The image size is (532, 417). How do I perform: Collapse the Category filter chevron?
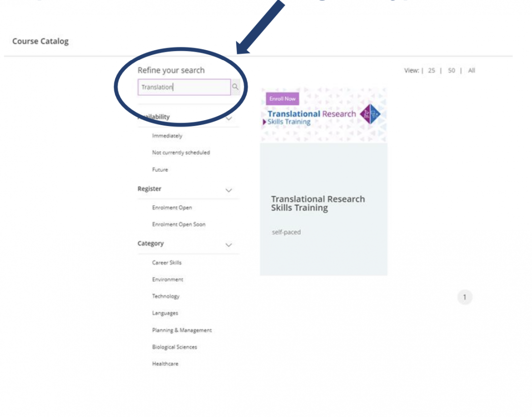(x=229, y=245)
